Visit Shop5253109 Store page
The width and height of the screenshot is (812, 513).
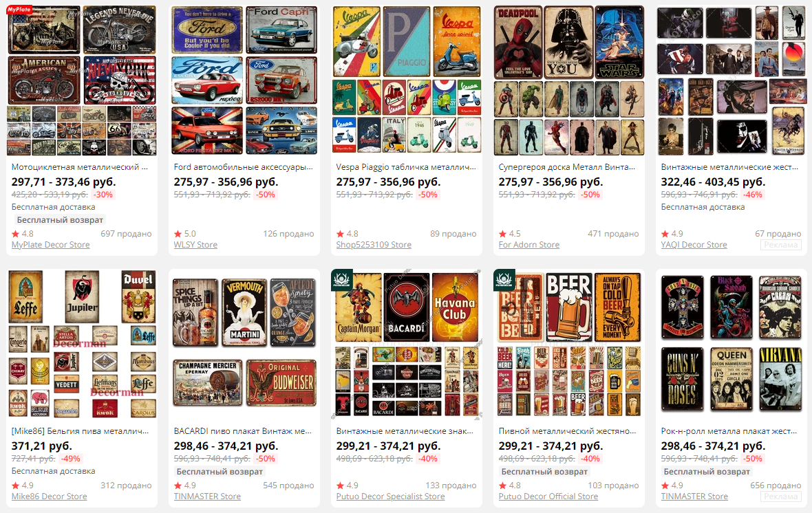374,245
